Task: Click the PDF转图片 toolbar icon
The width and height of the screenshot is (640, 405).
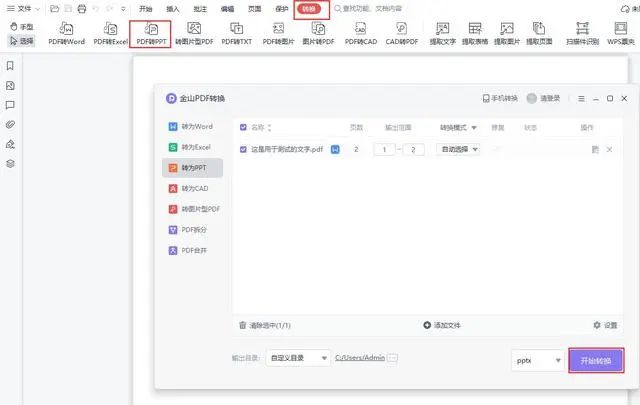Action: [278, 33]
